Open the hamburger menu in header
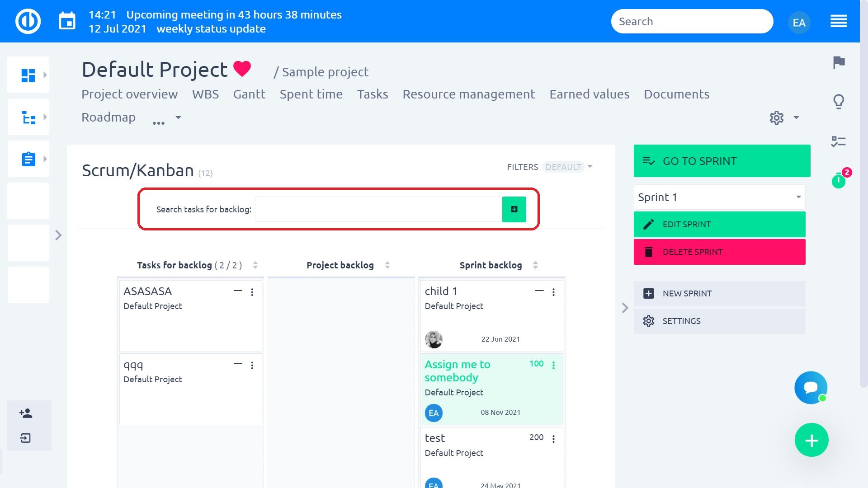The image size is (868, 488). click(x=839, y=21)
